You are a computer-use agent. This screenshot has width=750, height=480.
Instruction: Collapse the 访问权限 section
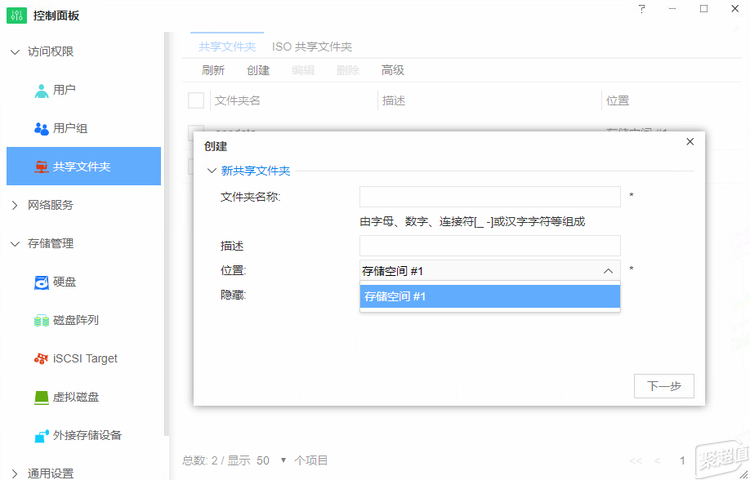click(14, 52)
